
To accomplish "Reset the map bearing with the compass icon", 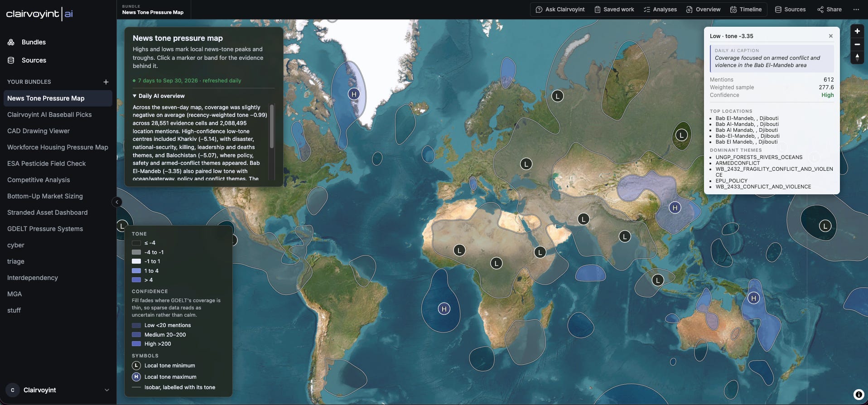I will (x=857, y=58).
